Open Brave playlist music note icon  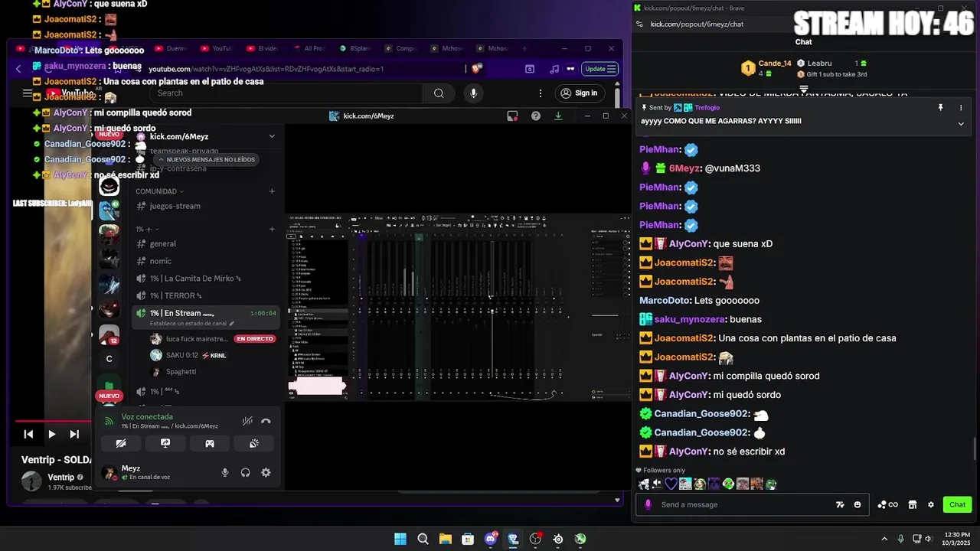(x=554, y=69)
